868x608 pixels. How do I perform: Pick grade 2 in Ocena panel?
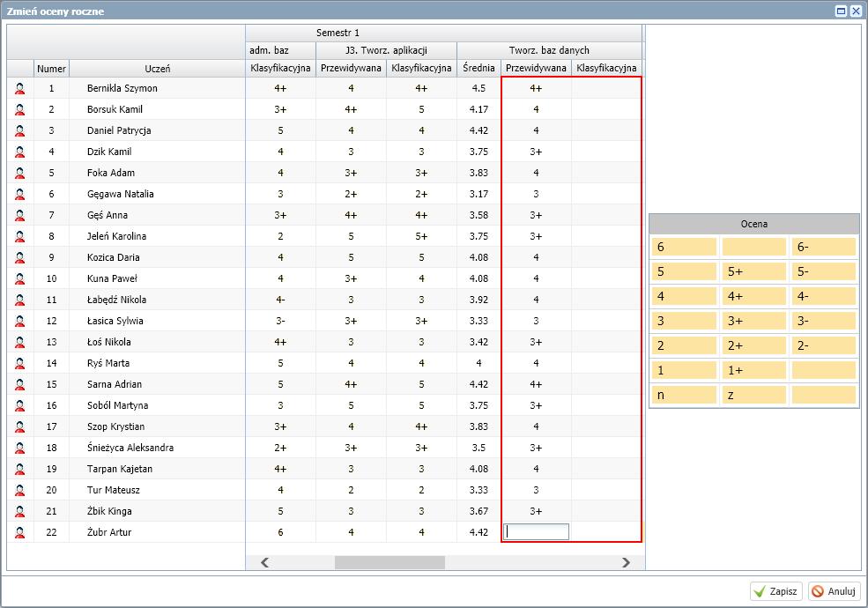[684, 345]
